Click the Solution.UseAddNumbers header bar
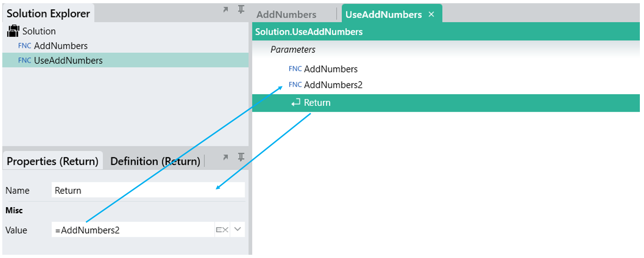644x258 pixels. (x=446, y=32)
